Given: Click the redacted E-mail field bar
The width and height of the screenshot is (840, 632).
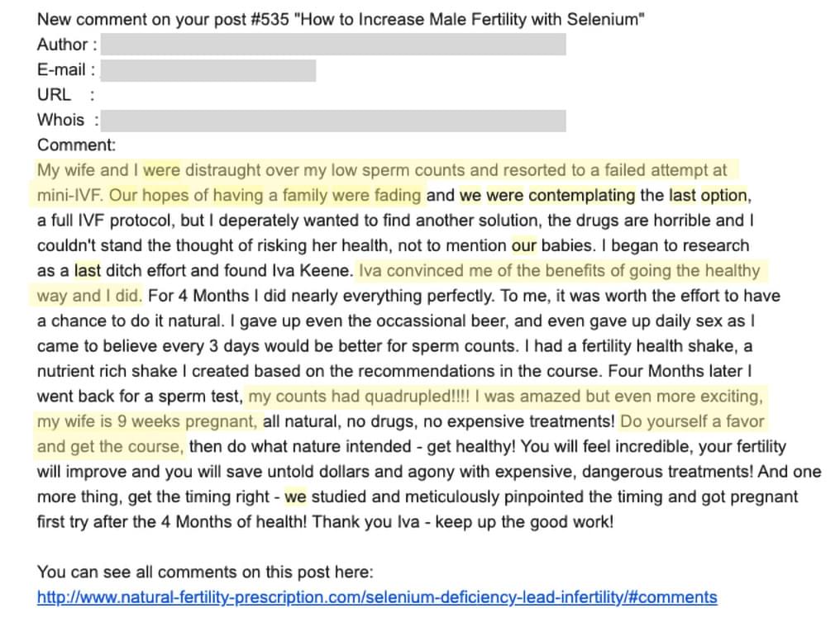Looking at the screenshot, I should coord(208,70).
